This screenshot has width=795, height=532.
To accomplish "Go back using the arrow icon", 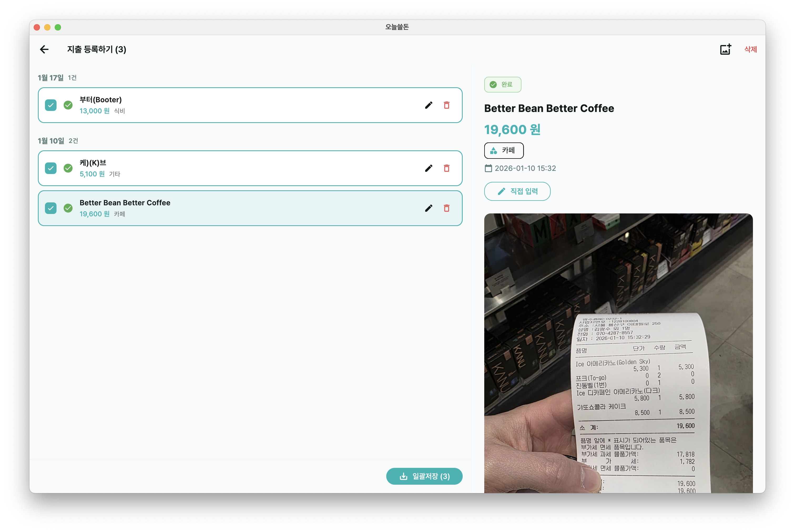I will pos(44,49).
